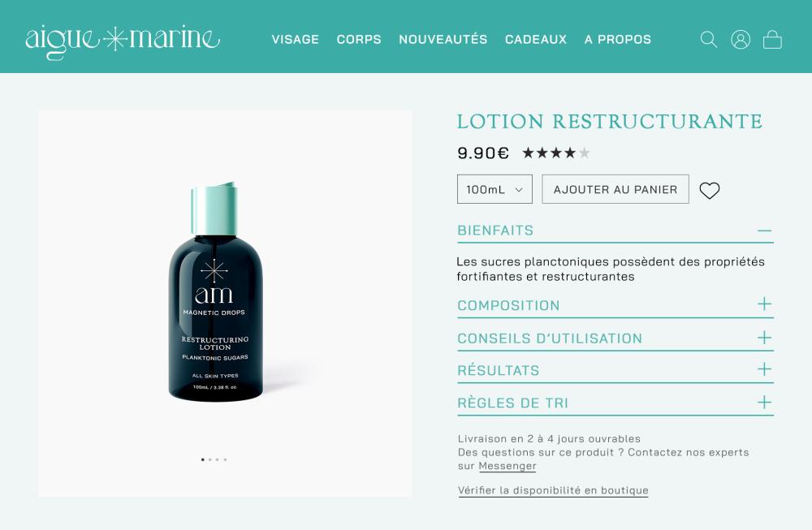Expand the Conseils d'utilisation section
This screenshot has height=530, width=812.
[x=615, y=338]
